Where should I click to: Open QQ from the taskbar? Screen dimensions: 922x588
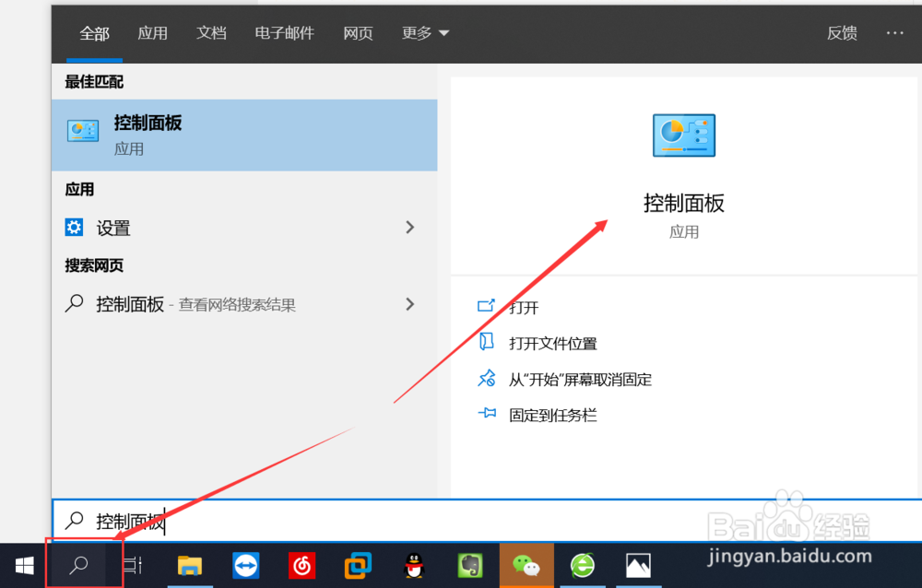(413, 565)
